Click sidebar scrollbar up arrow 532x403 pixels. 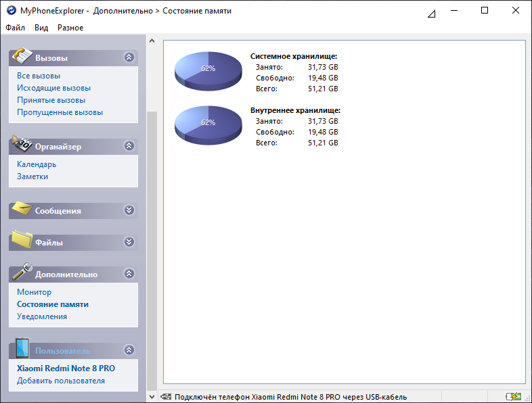[x=152, y=41]
